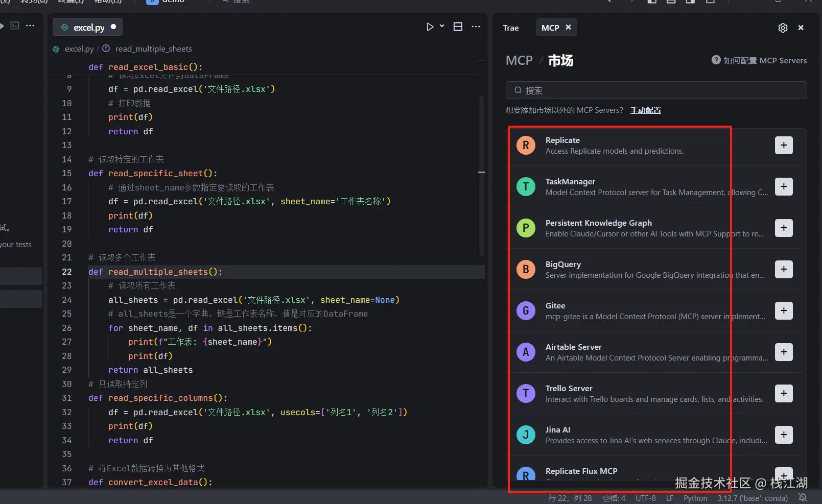Image resolution: width=822 pixels, height=504 pixels.
Task: Add the Jina AI server
Action: click(784, 435)
